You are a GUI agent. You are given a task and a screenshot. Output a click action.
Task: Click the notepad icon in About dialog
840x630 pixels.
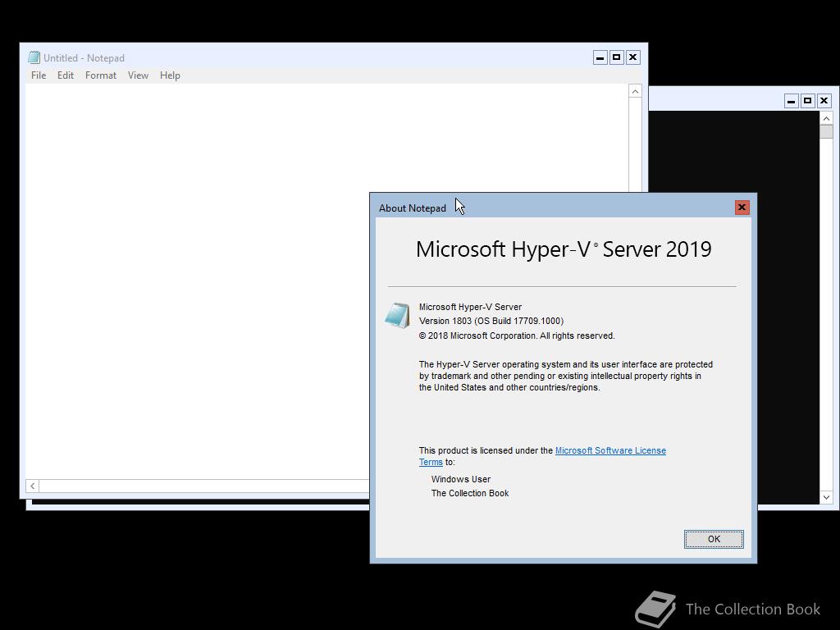(x=397, y=316)
